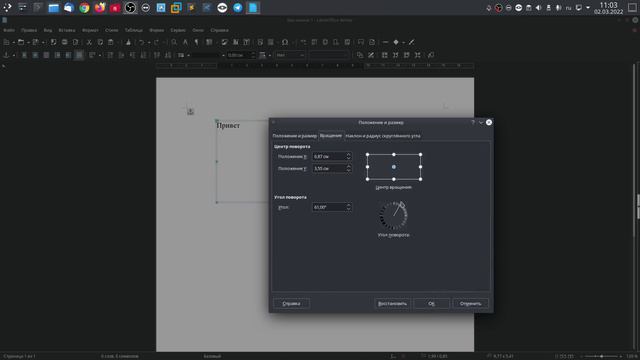Click the zoom slider in status bar

602,356
